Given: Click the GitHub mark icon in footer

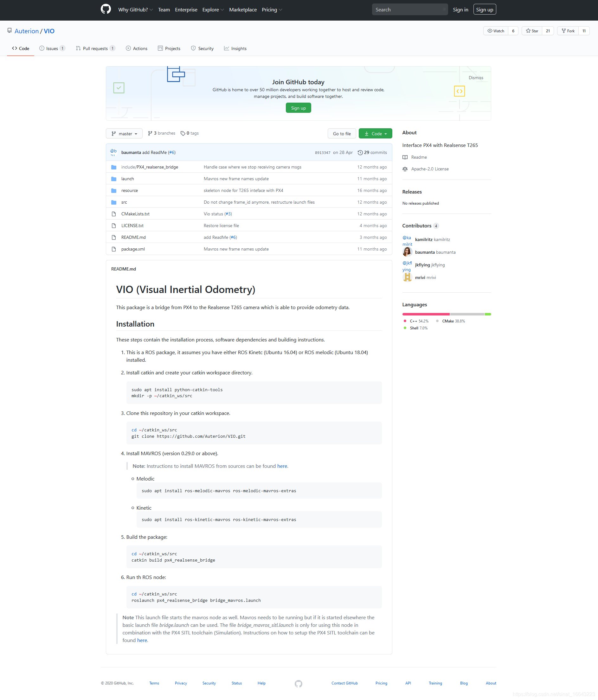Looking at the screenshot, I should click(298, 684).
